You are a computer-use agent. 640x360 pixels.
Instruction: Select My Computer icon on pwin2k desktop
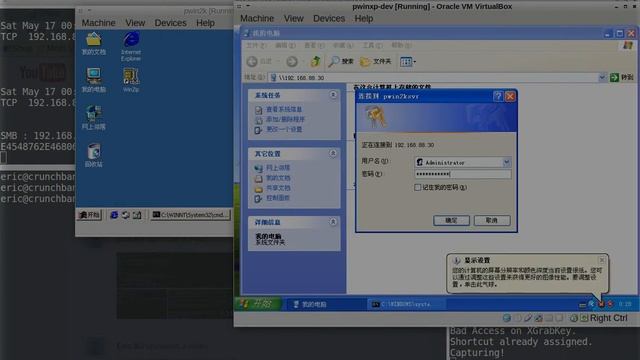pos(93,80)
